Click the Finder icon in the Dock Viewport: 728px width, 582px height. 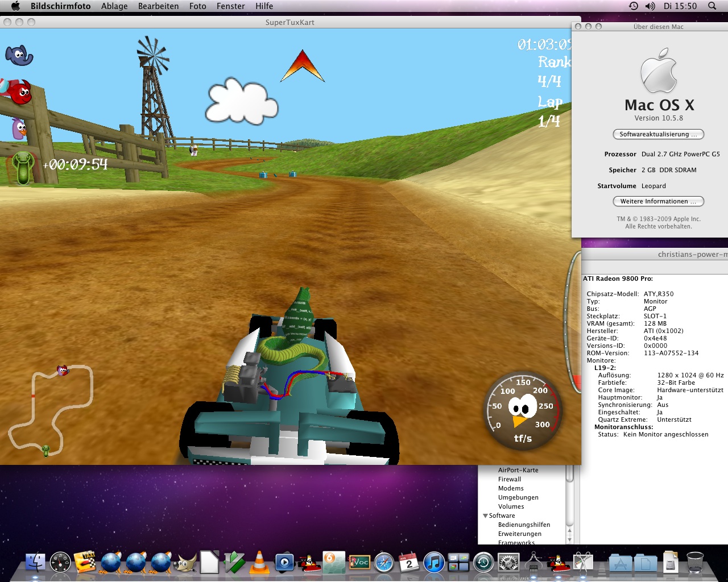point(35,563)
